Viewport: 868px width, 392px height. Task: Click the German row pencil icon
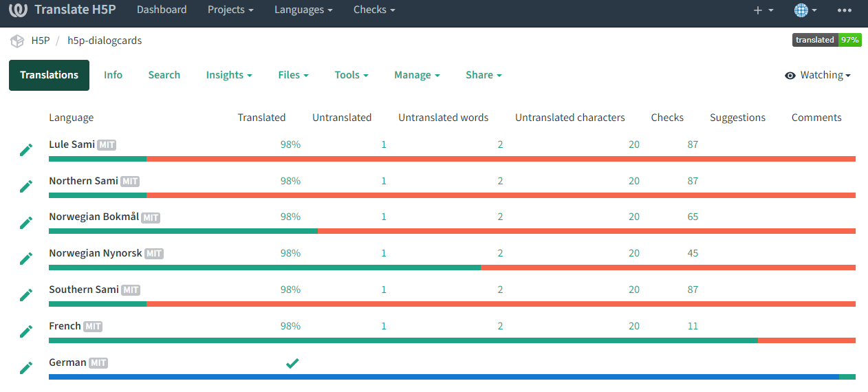[x=26, y=367]
